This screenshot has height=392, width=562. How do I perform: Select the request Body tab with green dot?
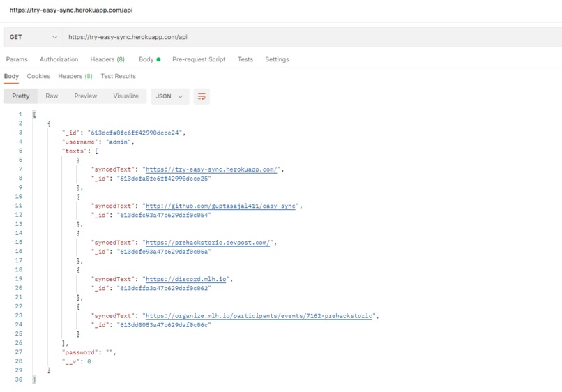[149, 59]
